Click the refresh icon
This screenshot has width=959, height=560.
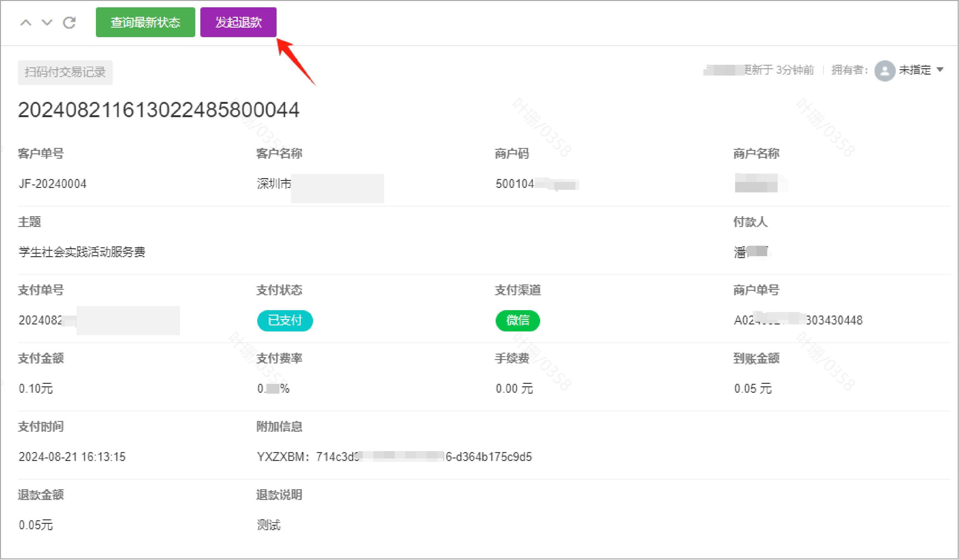[x=69, y=23]
